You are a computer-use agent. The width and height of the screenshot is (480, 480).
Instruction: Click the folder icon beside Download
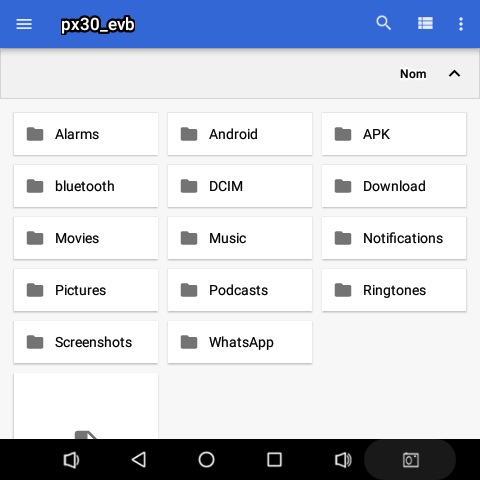click(343, 186)
